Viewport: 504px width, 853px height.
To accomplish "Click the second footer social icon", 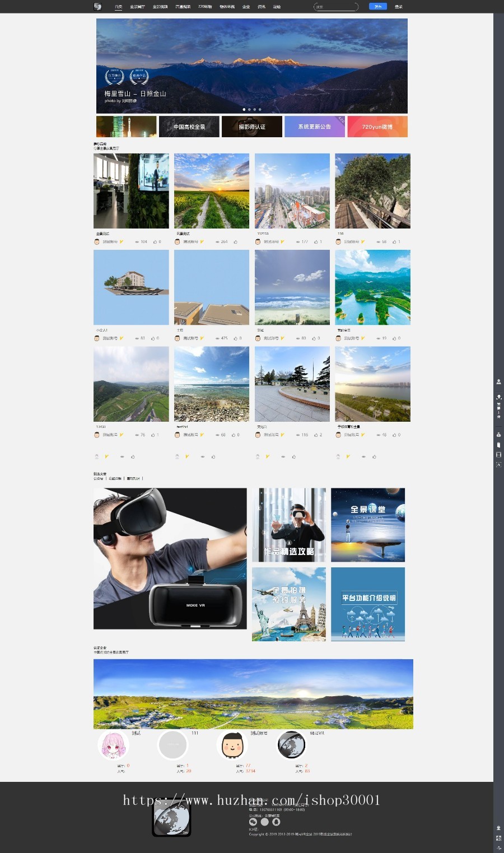I will 265,822.
